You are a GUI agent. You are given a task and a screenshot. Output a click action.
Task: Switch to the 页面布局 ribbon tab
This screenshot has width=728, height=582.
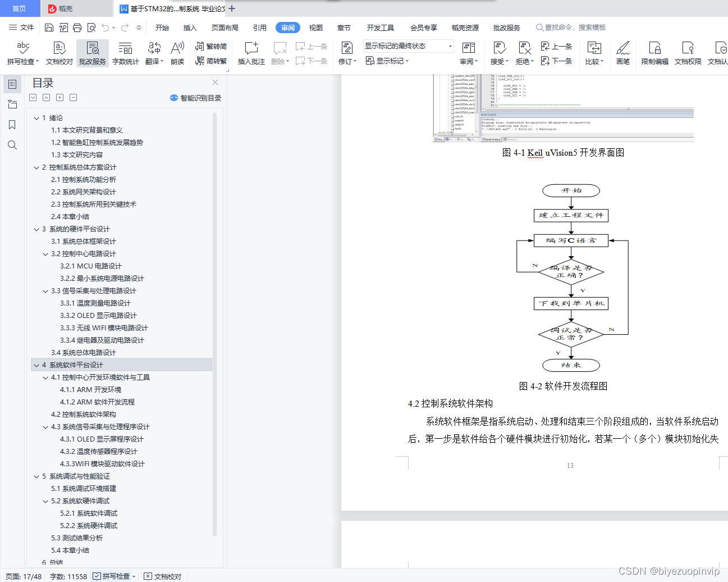click(x=225, y=28)
